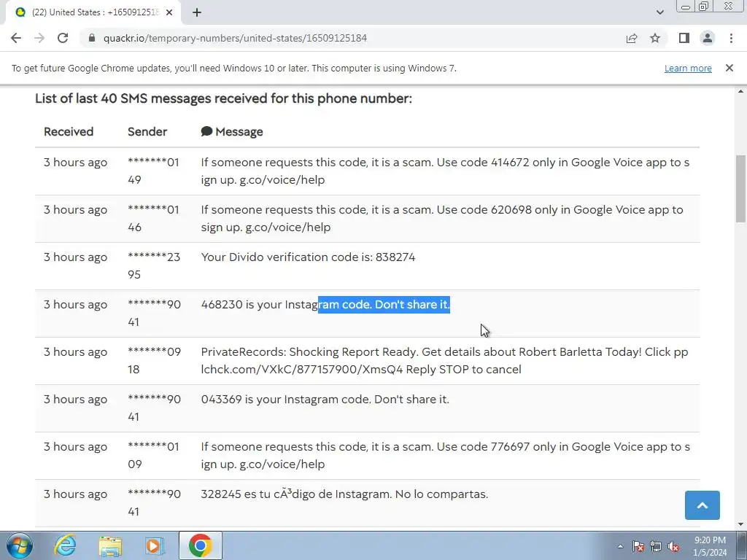Show hidden system tray icons
Image resolution: width=747 pixels, height=560 pixels.
pyautogui.click(x=620, y=546)
